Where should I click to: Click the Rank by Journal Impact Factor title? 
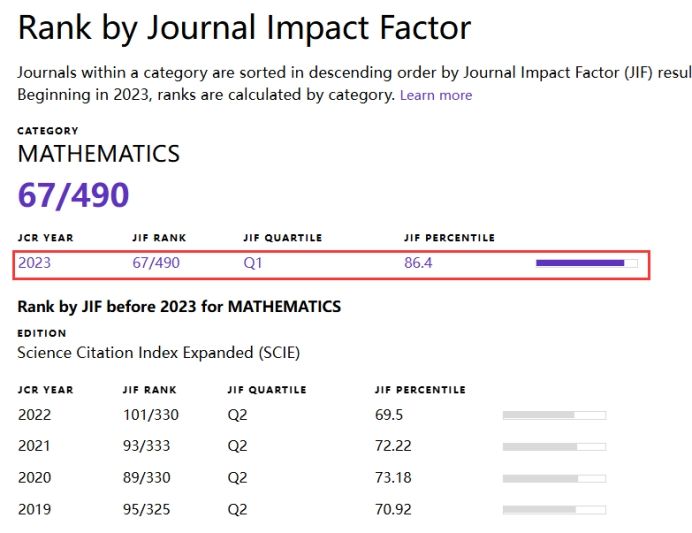(x=244, y=27)
